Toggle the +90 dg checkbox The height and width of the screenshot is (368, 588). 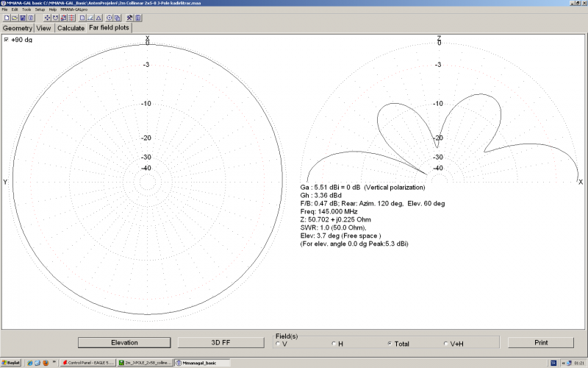coord(6,40)
